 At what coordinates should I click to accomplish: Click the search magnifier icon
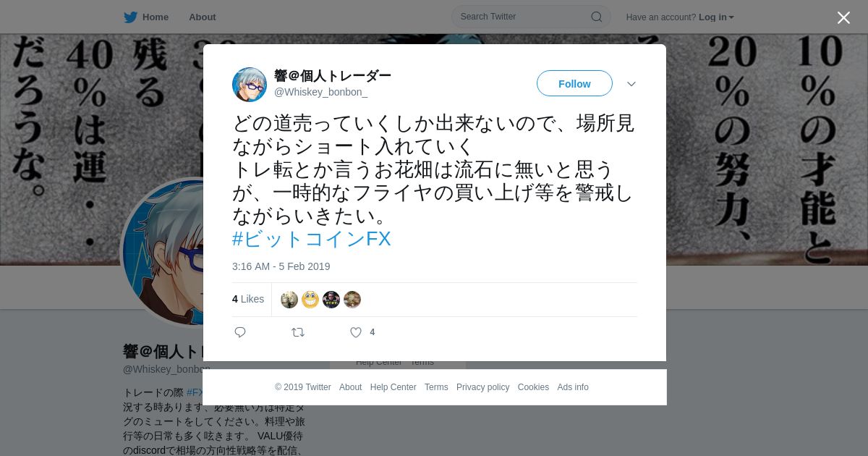(597, 17)
